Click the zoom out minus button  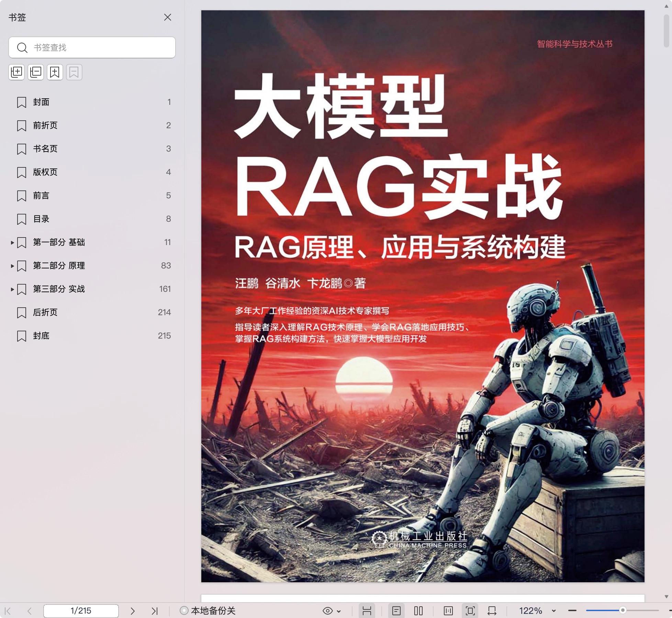572,611
